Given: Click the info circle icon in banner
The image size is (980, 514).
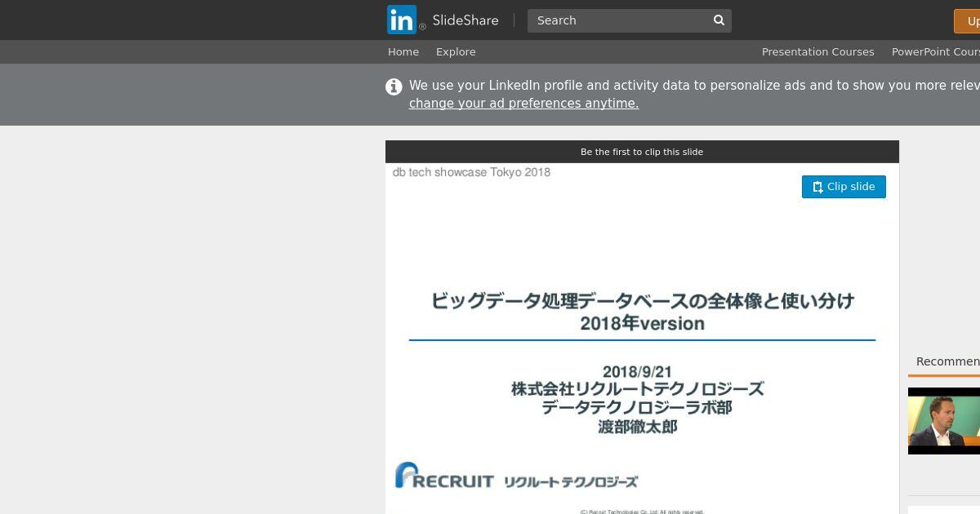Looking at the screenshot, I should click(394, 86).
